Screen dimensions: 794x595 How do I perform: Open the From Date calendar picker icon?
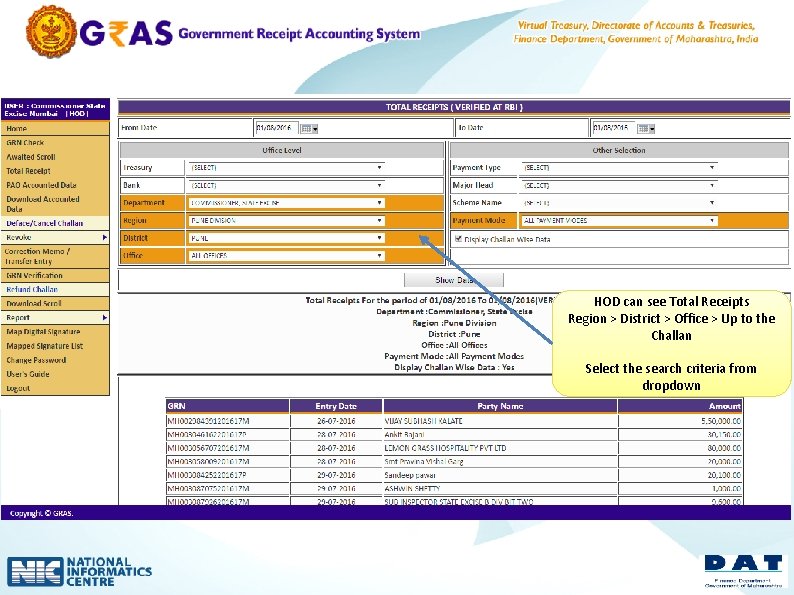click(x=309, y=129)
